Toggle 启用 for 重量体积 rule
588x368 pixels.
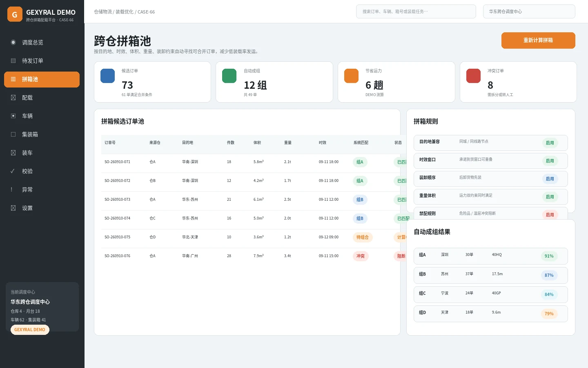point(550,197)
